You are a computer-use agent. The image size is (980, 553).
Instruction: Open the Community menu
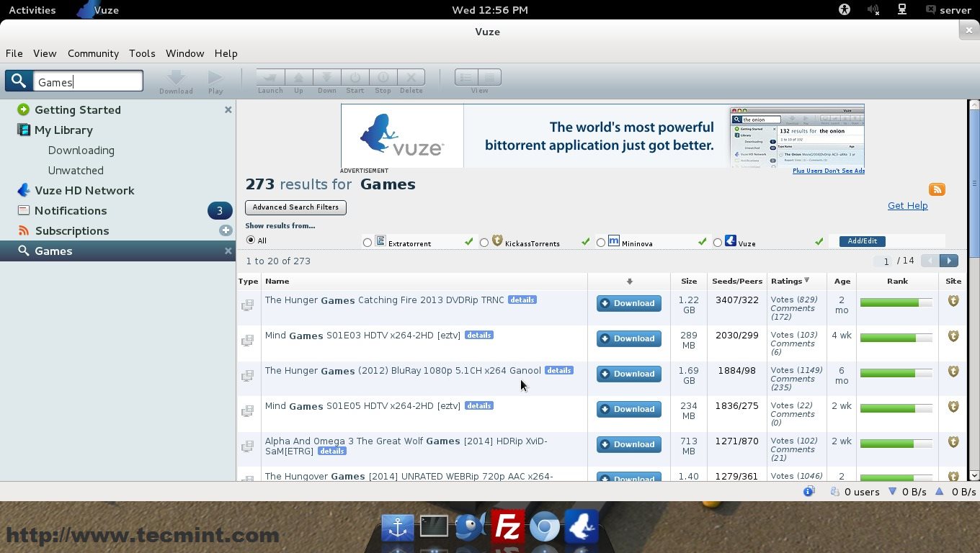(x=93, y=53)
